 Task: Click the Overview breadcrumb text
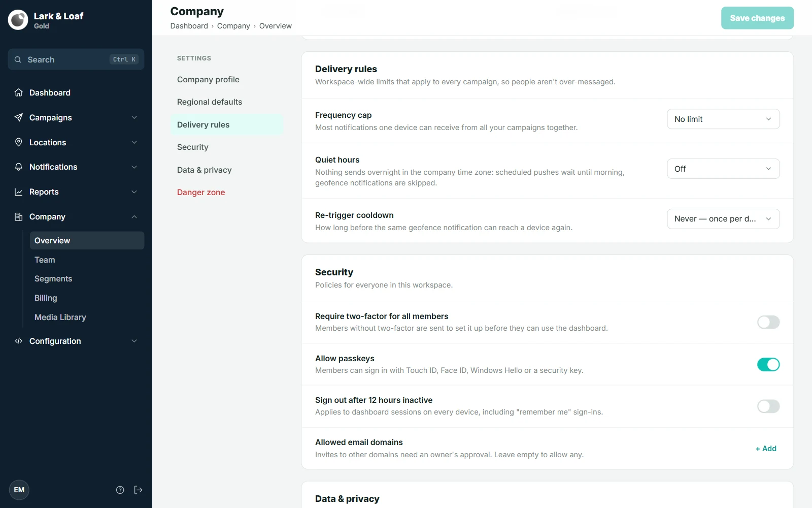coord(276,26)
